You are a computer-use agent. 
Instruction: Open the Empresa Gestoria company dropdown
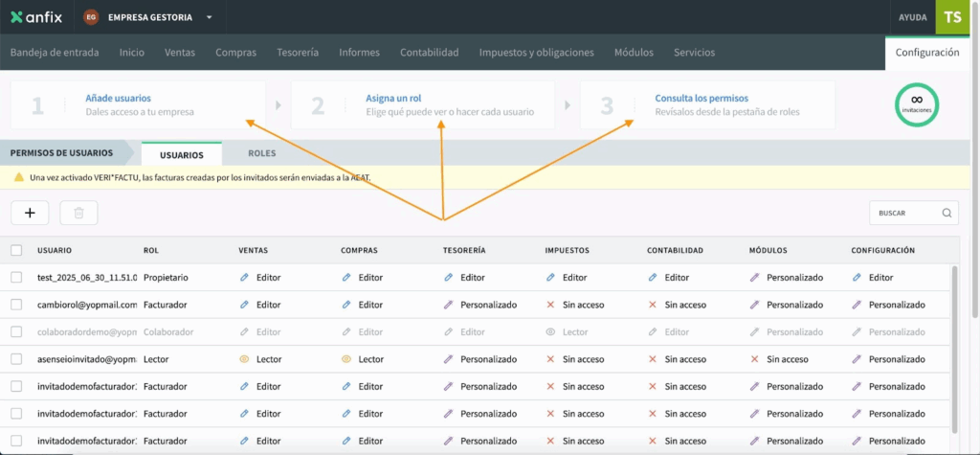point(209,17)
